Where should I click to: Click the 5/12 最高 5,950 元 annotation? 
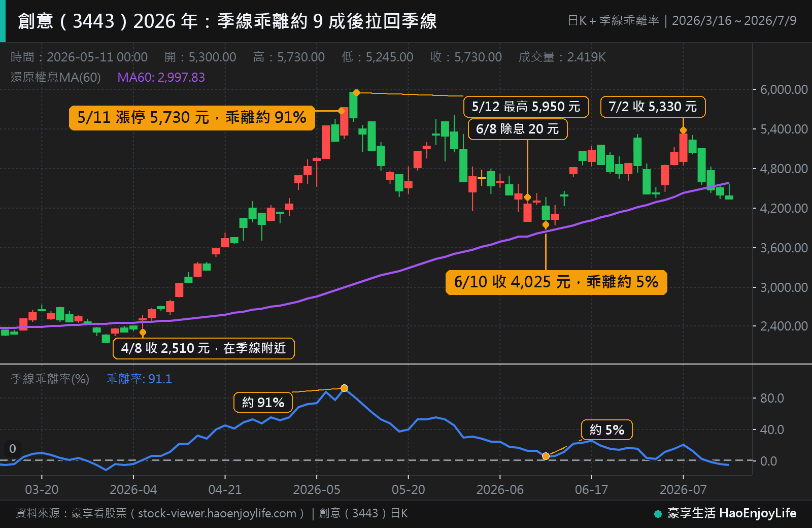pos(526,107)
